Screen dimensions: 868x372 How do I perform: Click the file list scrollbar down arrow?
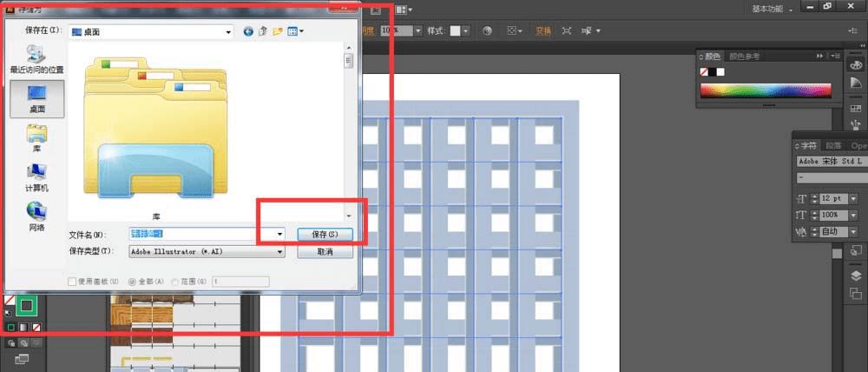(349, 215)
